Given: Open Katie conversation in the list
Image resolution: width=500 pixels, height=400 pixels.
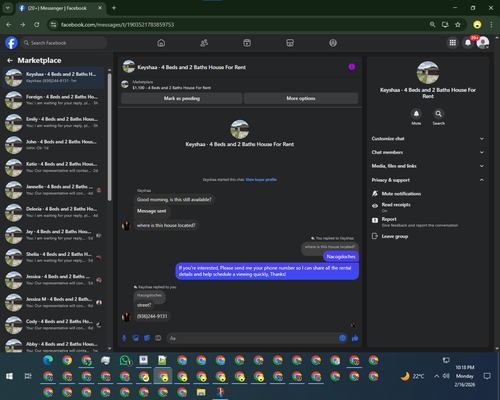Looking at the screenshot, I should pyautogui.click(x=54, y=167).
